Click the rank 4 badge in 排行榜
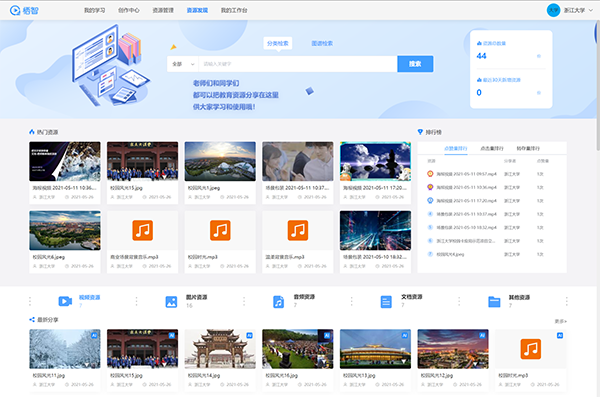This screenshot has width=600, height=397. pyautogui.click(x=430, y=214)
